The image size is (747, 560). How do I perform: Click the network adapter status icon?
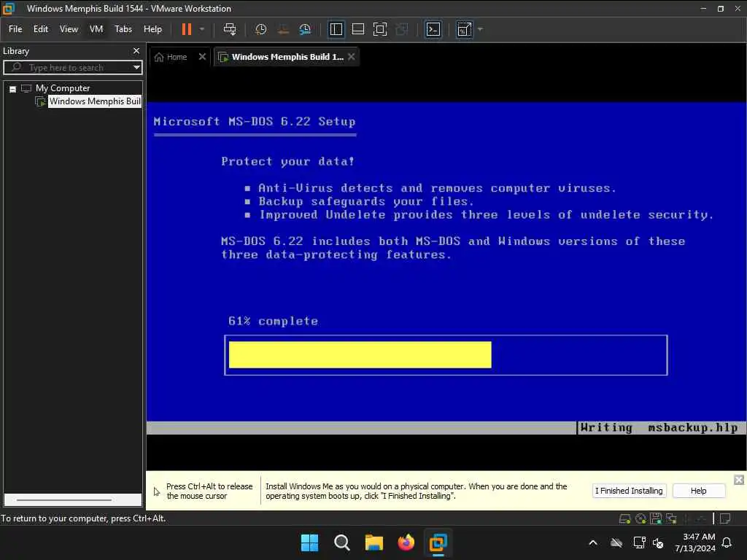tap(671, 518)
